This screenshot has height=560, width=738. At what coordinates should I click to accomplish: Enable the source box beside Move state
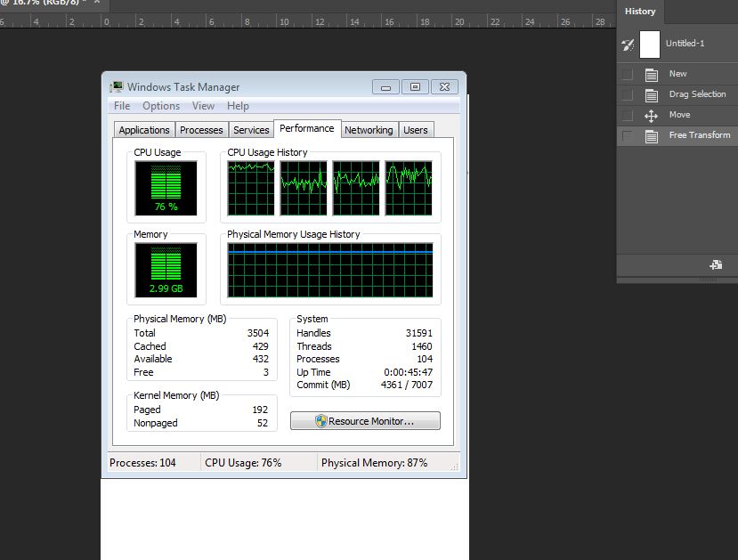[x=628, y=116]
